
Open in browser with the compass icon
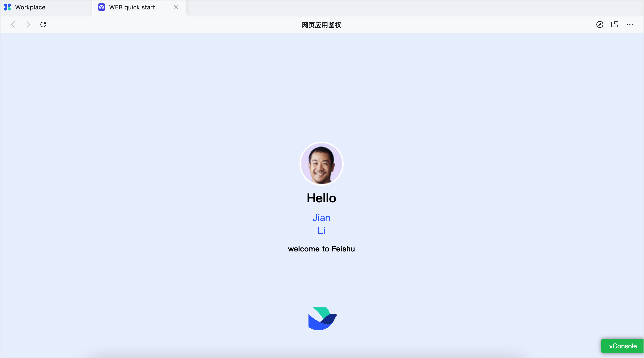coord(600,24)
